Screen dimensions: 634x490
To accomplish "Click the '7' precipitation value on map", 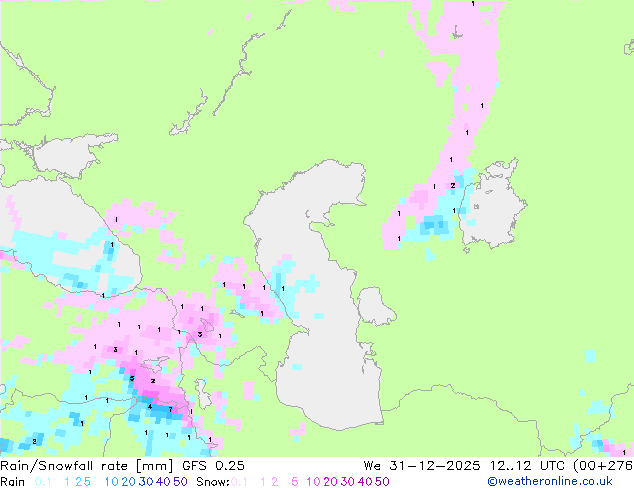I will click(171, 410).
